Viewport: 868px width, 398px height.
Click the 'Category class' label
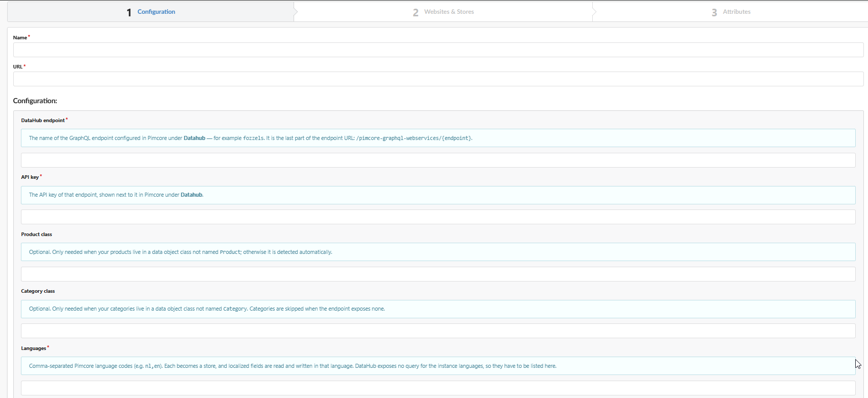pos(38,291)
